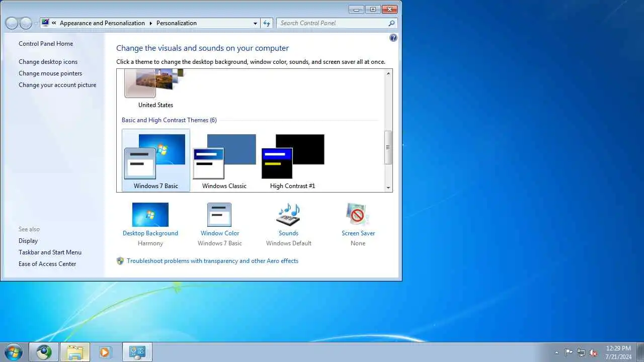The width and height of the screenshot is (644, 362).
Task: Click the Forward navigation arrow
Action: click(26, 23)
